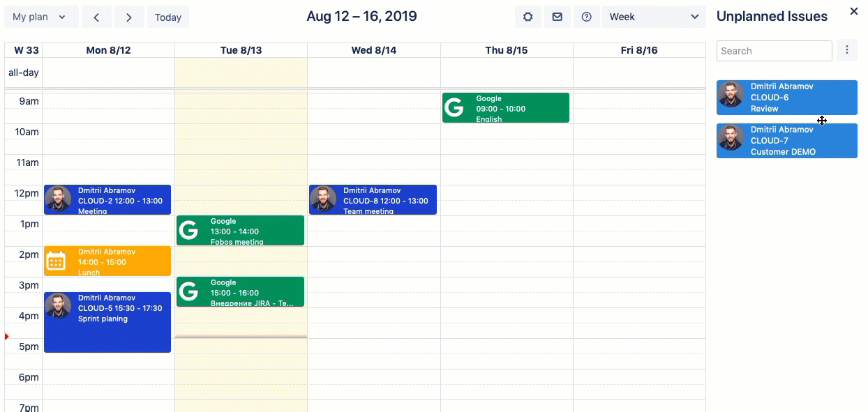Screen dimensions: 868x412
Task: Go to next week with right arrow
Action: [x=129, y=17]
